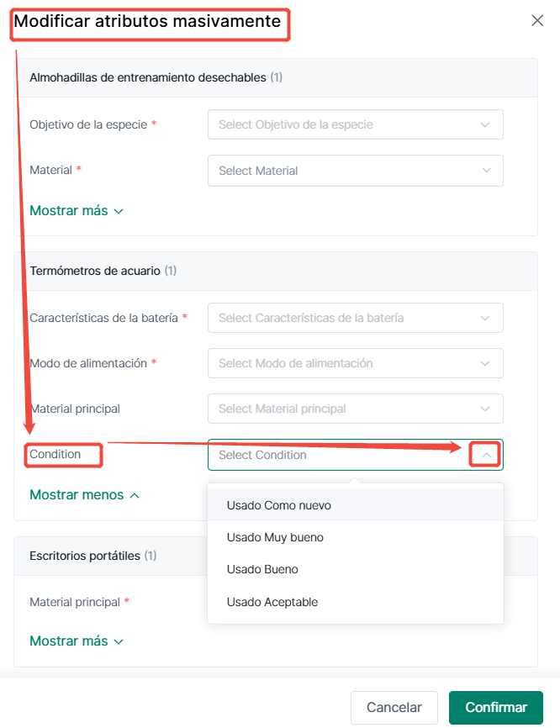Click the Confirmar button
The height and width of the screenshot is (728, 560).
[x=496, y=707]
